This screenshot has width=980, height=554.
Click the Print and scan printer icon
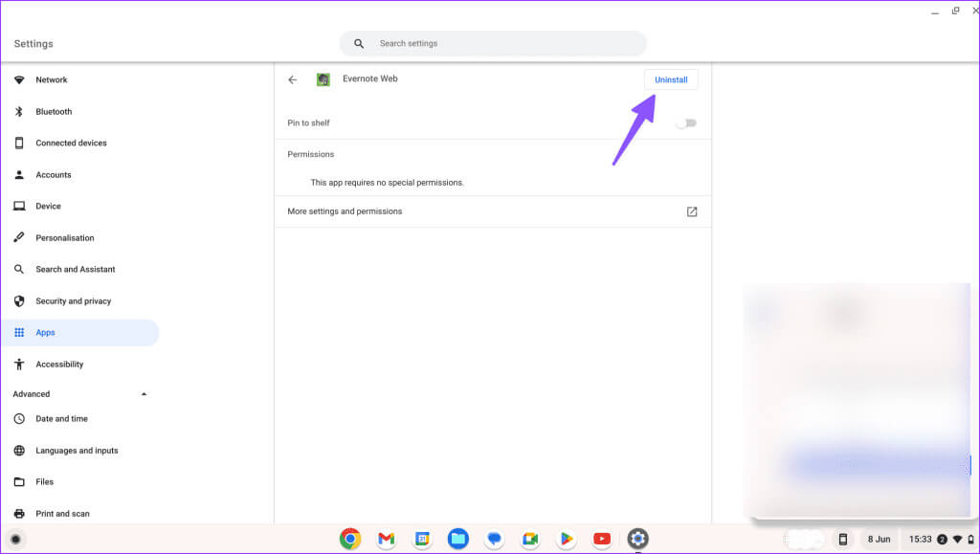(19, 514)
